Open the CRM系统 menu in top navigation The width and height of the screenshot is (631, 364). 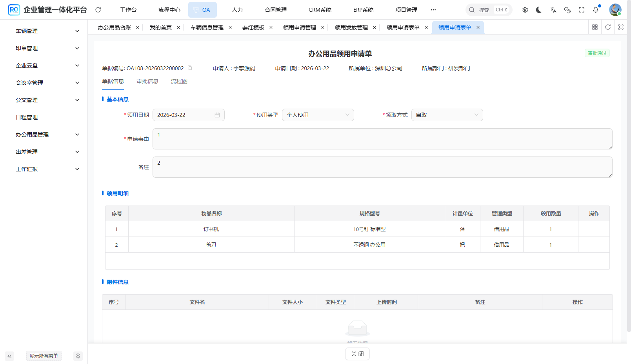[x=320, y=9]
